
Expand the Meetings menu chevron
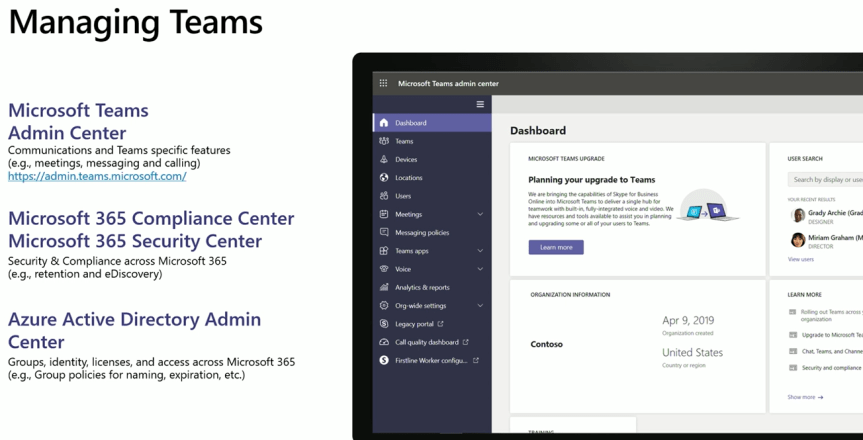[x=480, y=214]
